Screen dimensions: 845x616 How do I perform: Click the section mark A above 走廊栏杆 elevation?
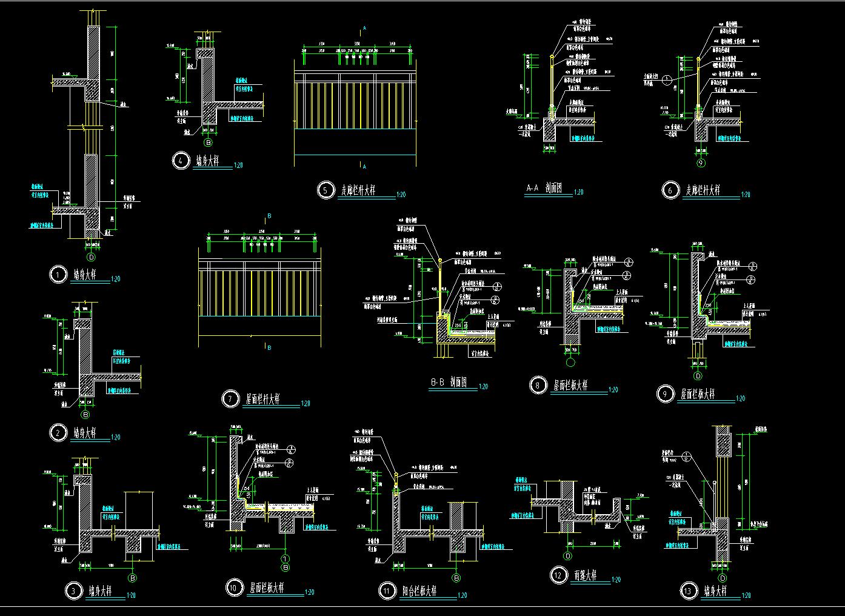[x=364, y=28]
